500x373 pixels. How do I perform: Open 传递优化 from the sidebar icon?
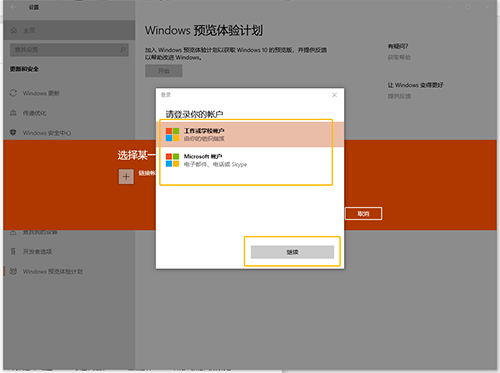(x=13, y=113)
